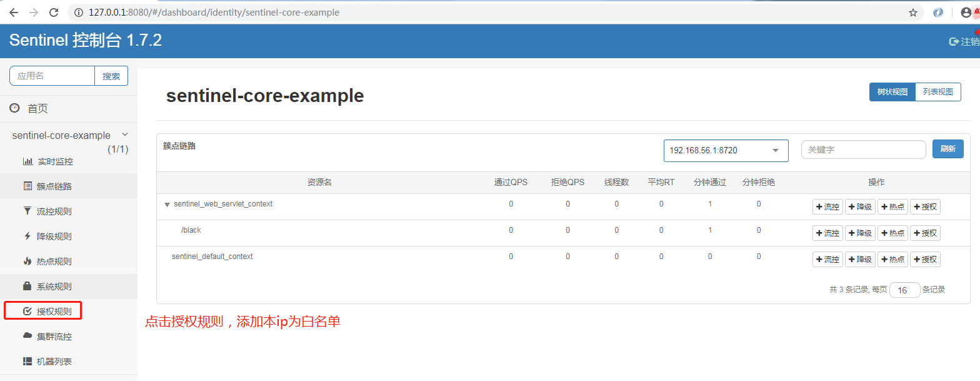Add 降级 rule for sentinel_default_context
This screenshot has height=381, width=980.
pos(860,260)
